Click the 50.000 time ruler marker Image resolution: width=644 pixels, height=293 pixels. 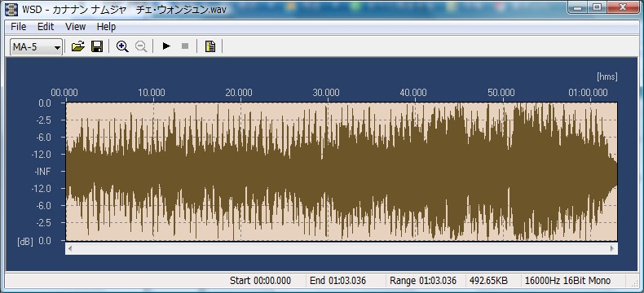(x=501, y=93)
